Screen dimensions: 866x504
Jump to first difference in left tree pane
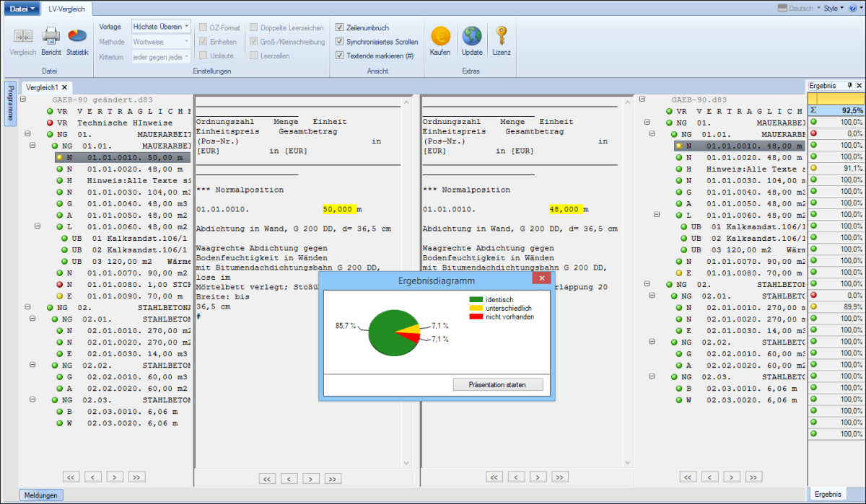(71, 477)
